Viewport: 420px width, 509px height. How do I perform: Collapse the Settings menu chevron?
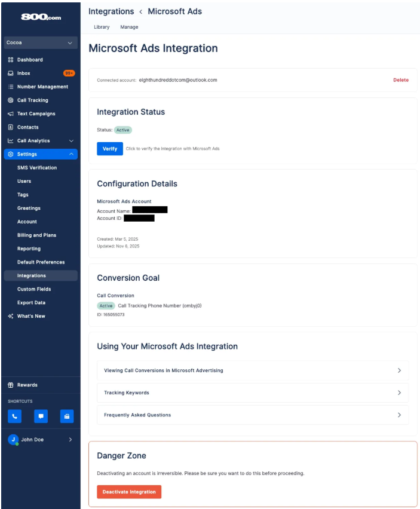[72, 154]
